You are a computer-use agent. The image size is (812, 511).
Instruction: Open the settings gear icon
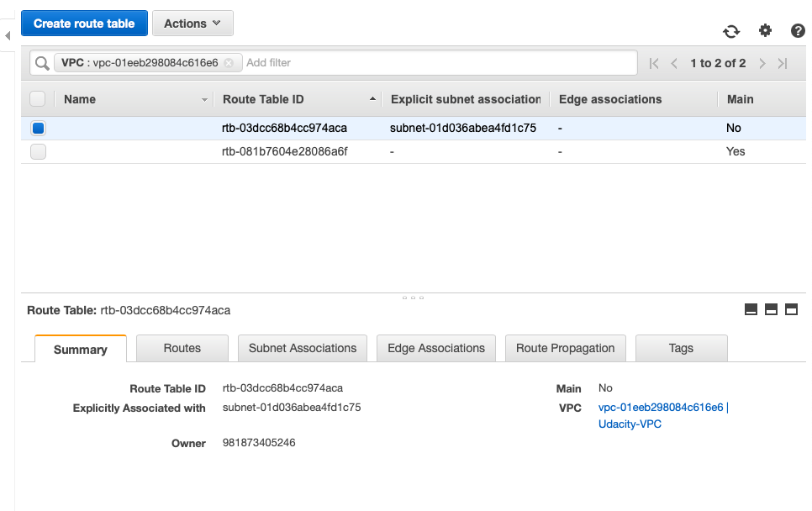click(x=765, y=31)
